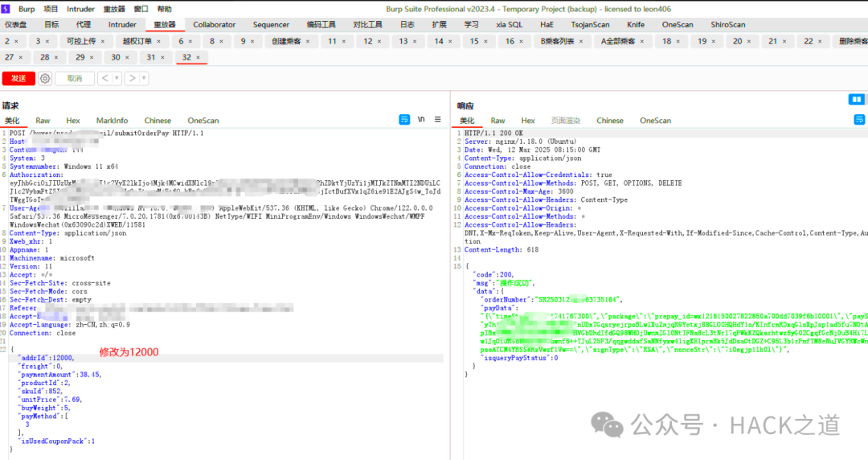
Task: Close repeater tab 27
Action: pyautogui.click(x=21, y=58)
